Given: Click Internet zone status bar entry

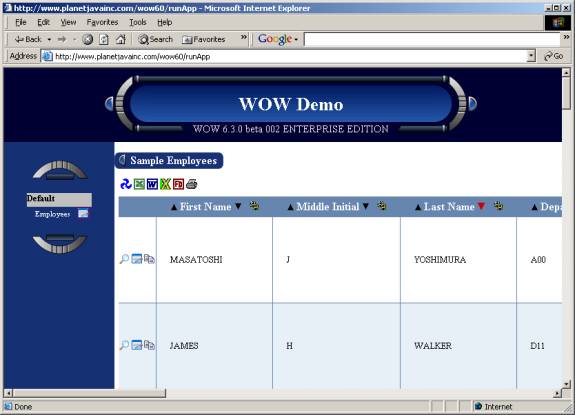Looking at the screenshot, I should click(493, 407).
